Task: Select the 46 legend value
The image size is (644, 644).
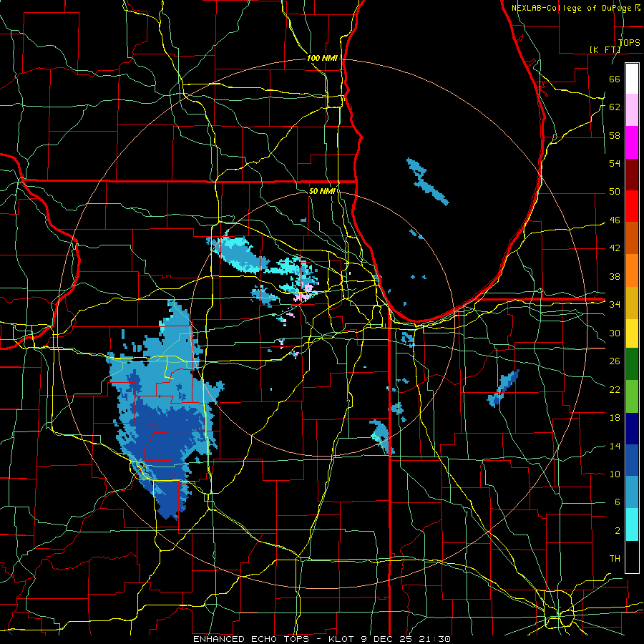Action: (x=615, y=220)
